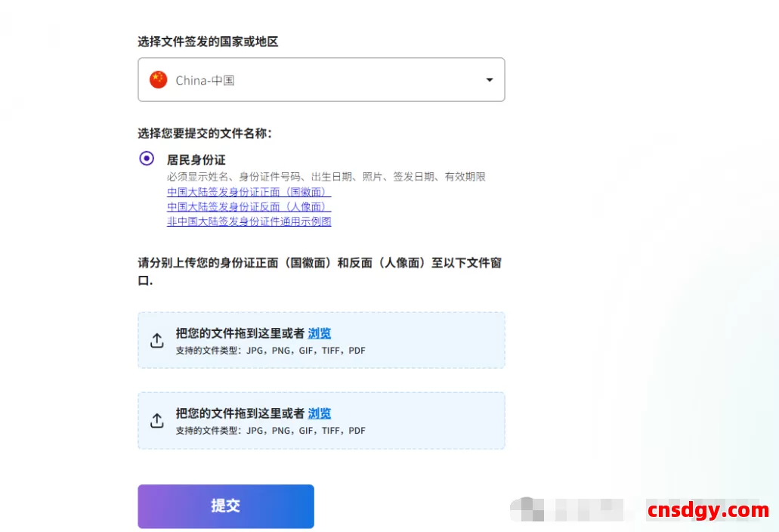Toggle the document type radio option
The height and width of the screenshot is (532, 779).
click(x=146, y=158)
